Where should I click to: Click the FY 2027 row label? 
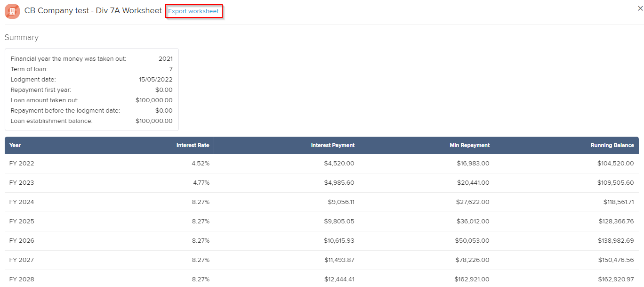pos(22,260)
